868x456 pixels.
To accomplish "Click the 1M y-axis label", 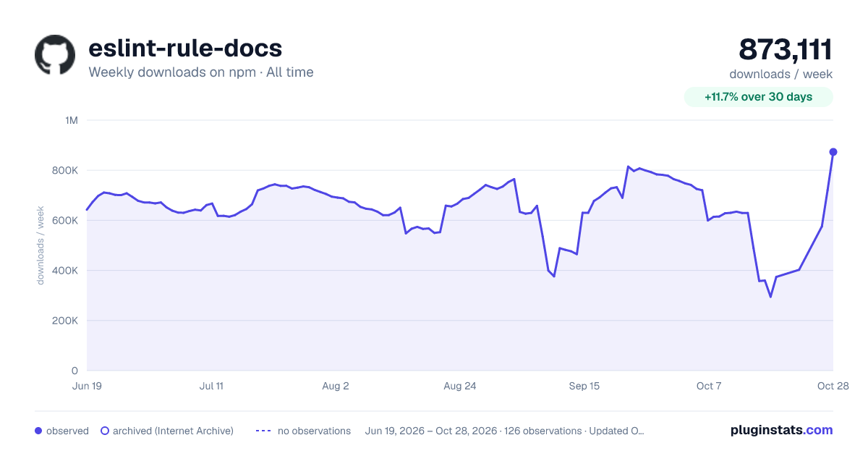I will tap(71, 120).
